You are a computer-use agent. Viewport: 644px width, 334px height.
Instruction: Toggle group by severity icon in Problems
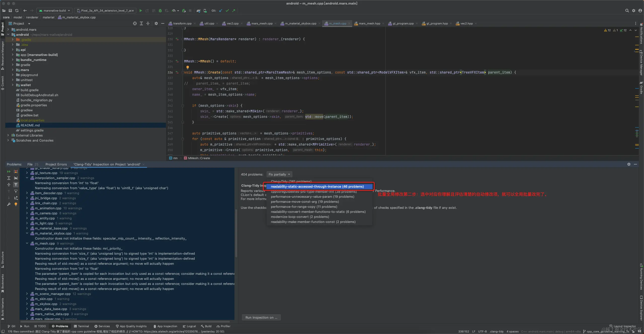click(16, 172)
